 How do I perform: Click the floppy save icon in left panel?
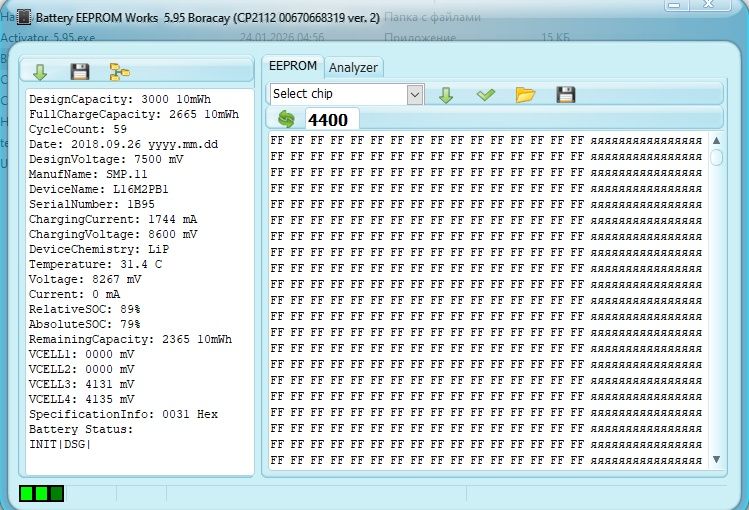pyautogui.click(x=80, y=72)
